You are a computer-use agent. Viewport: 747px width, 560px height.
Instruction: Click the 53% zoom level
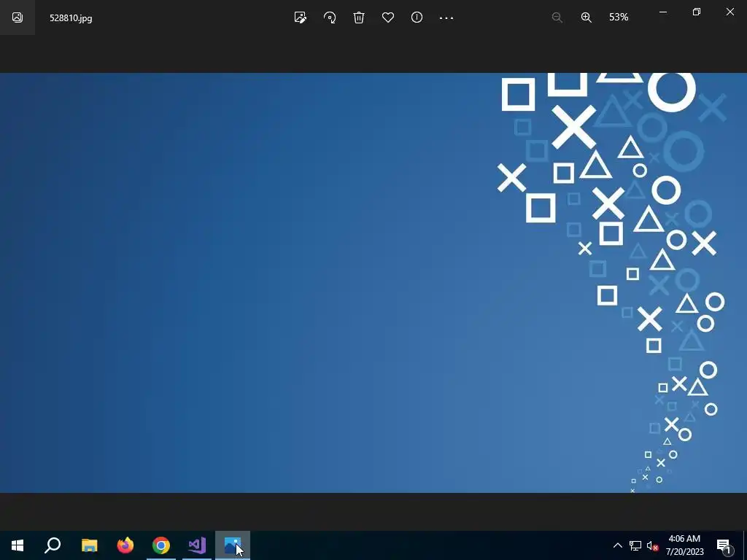click(x=619, y=17)
